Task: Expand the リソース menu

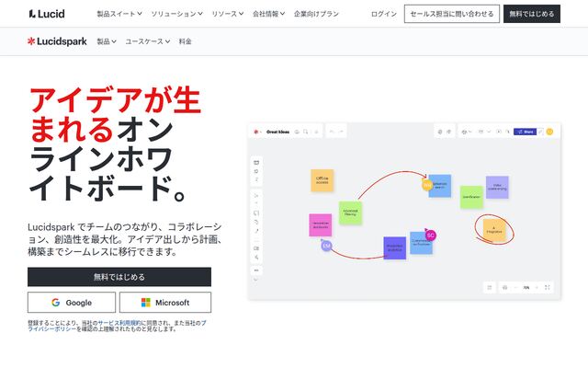Action: click(227, 14)
